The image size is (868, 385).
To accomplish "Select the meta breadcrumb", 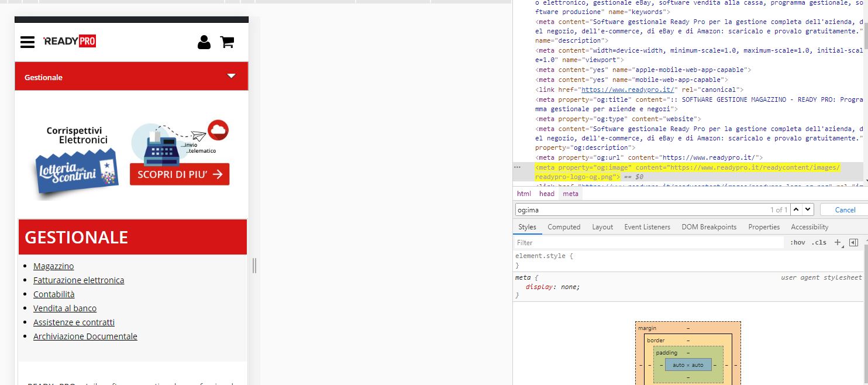I will click(570, 194).
